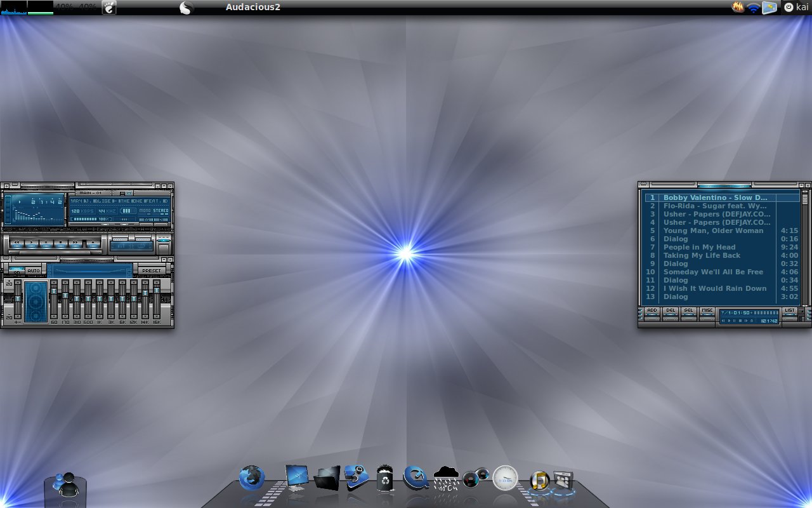This screenshot has width=812, height=508.
Task: Open the black folder icon in dock
Action: (x=327, y=478)
